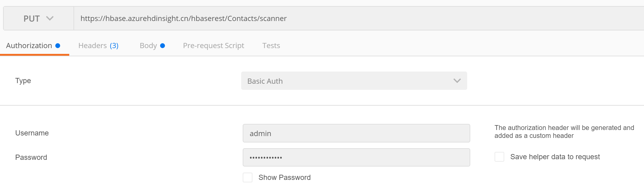Go to the Tests tab

[x=271, y=46]
